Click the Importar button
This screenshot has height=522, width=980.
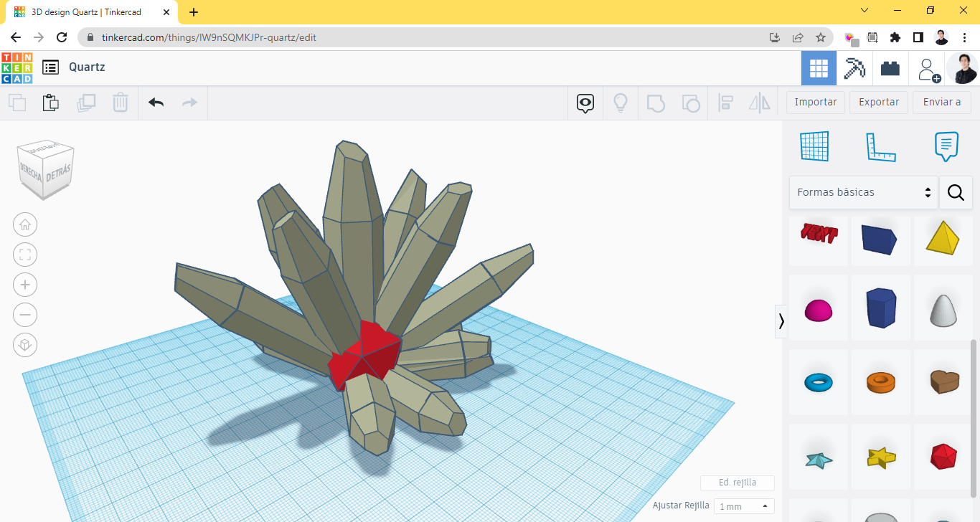[x=815, y=102]
